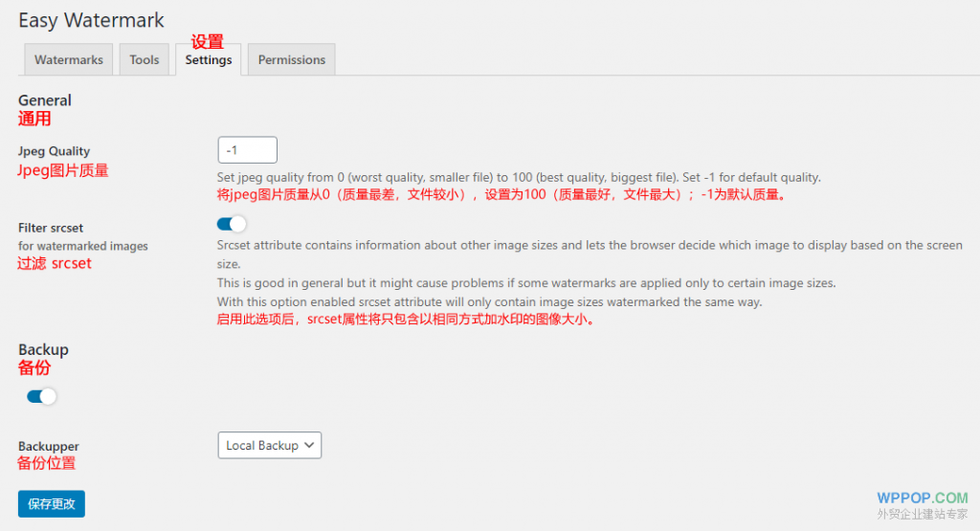The width and height of the screenshot is (980, 531).
Task: Click the red 备份位置 annotation
Action: click(x=47, y=463)
